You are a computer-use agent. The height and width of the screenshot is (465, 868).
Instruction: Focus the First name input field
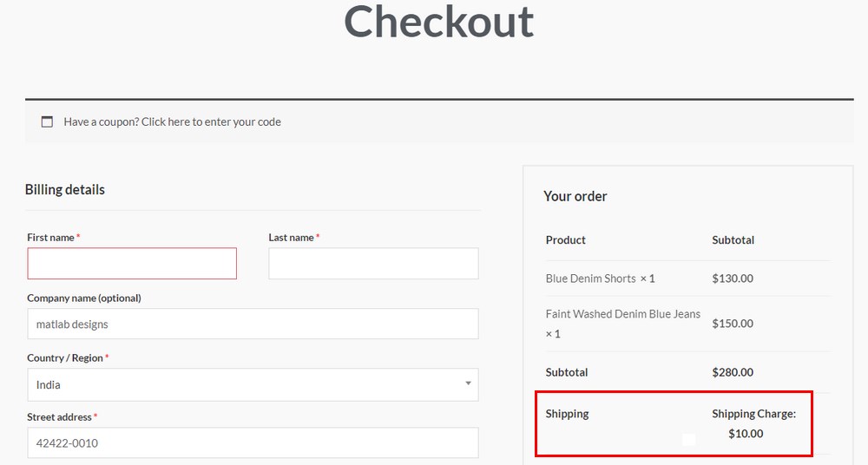click(x=132, y=264)
